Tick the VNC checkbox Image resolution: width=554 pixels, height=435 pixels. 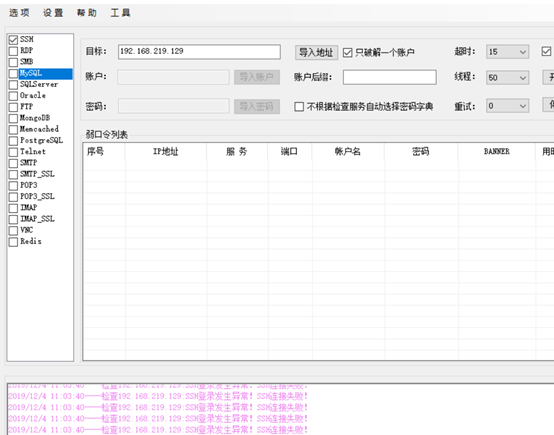pyautogui.click(x=13, y=231)
